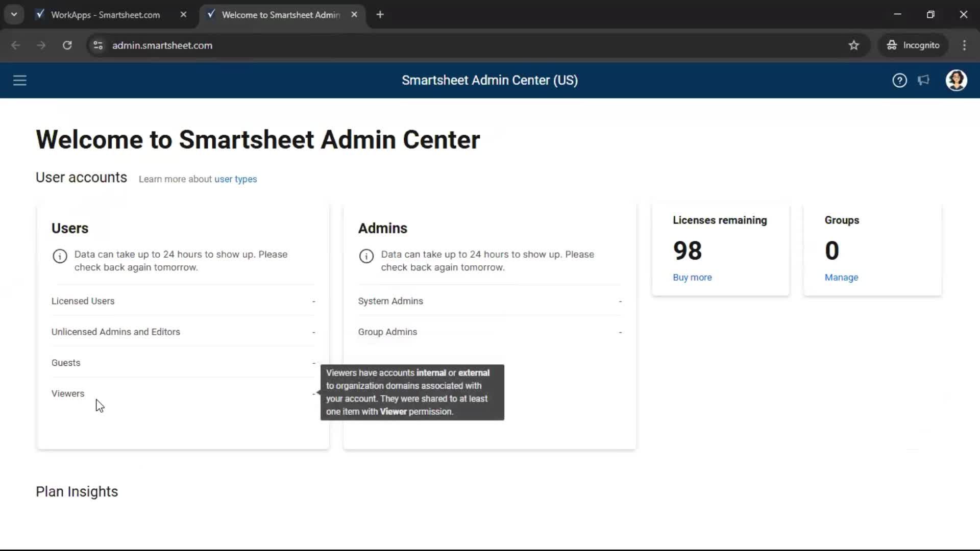Click the user profile avatar
This screenshot has height=551, width=980.
[x=957, y=80]
